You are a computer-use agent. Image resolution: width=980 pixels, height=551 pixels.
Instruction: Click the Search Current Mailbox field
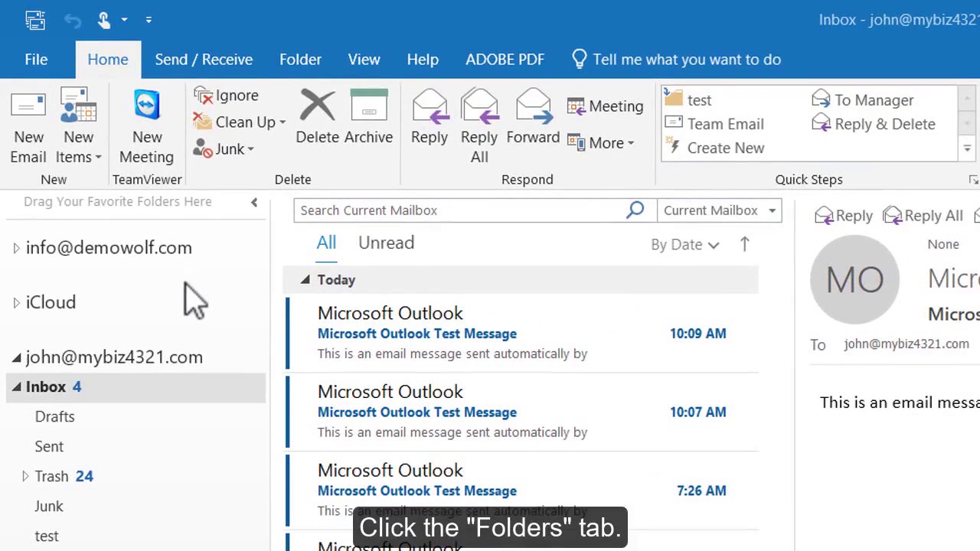459,210
